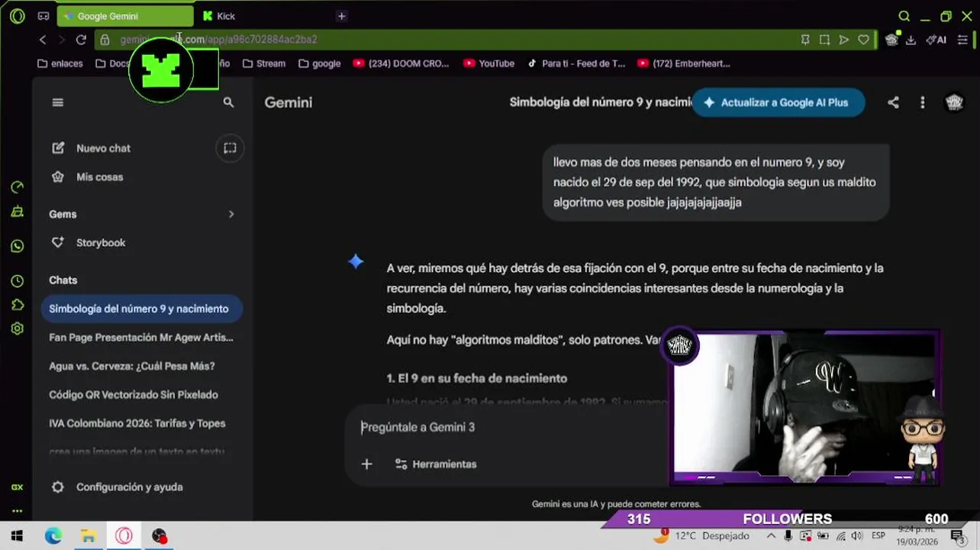Select chat 'Simbología del número 9 y nacimiento'
Image resolution: width=980 pixels, height=550 pixels.
141,309
